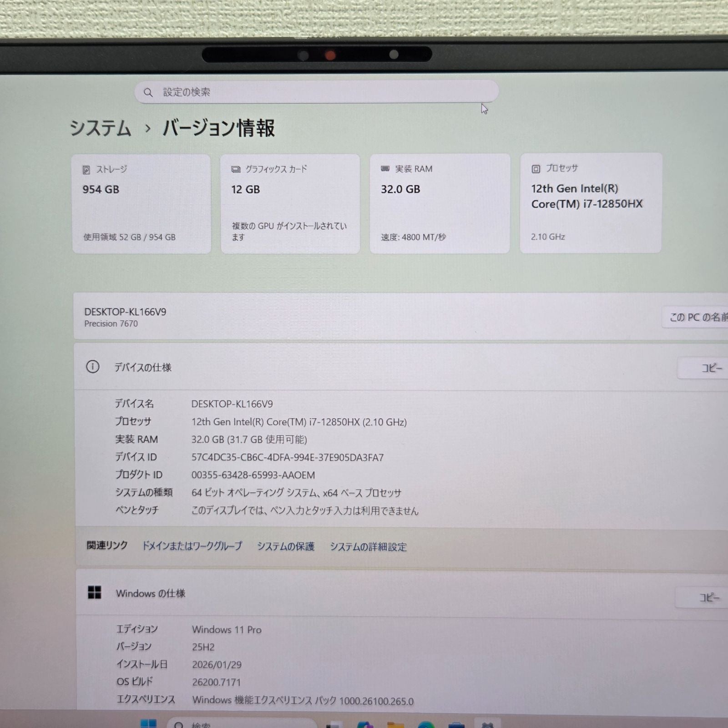This screenshot has height=728, width=728.
Task: Open システムの保護 link
Action: (286, 546)
